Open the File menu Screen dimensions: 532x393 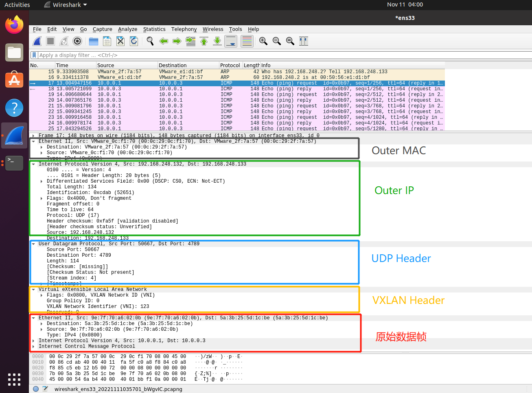(37, 29)
